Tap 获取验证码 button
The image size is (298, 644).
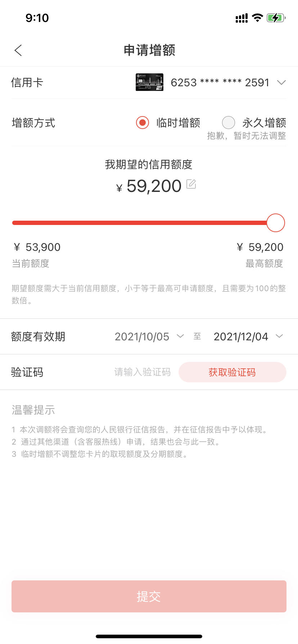[x=232, y=372]
